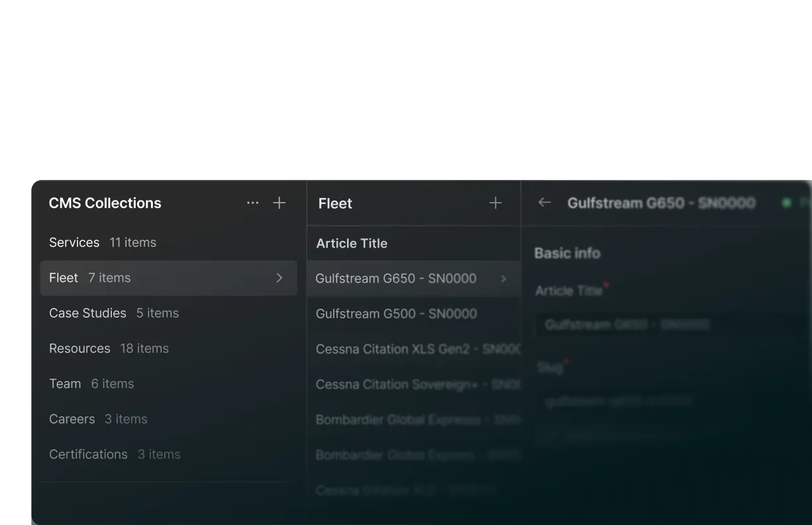Screen dimensions: 812x525
Task: Select Gulfstream G650 - SN0000 item text
Action: tap(396, 279)
